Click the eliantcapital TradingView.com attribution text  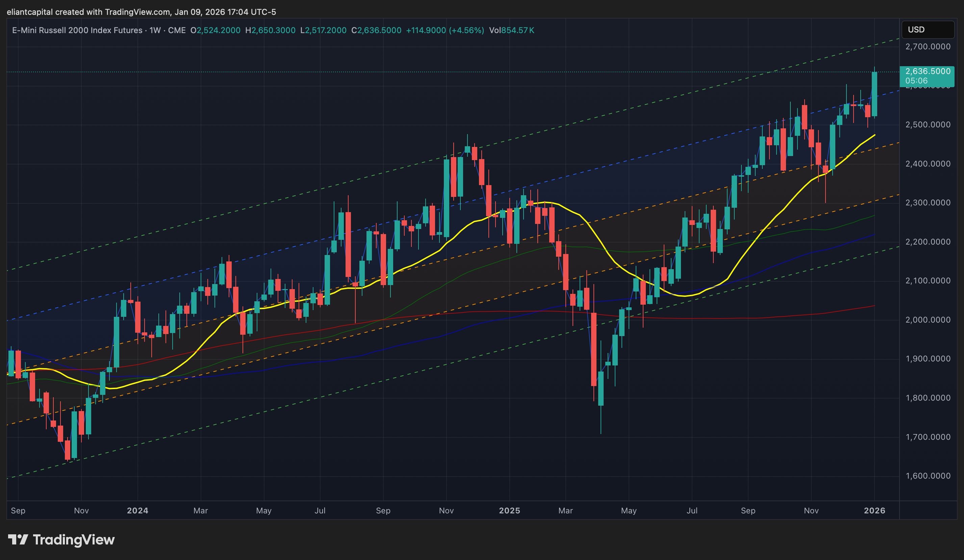point(141,12)
